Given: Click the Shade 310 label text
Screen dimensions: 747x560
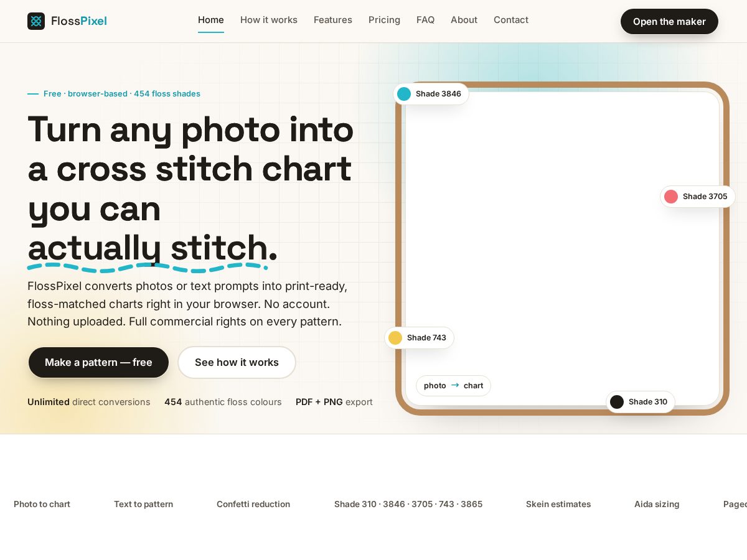Looking at the screenshot, I should [648, 402].
